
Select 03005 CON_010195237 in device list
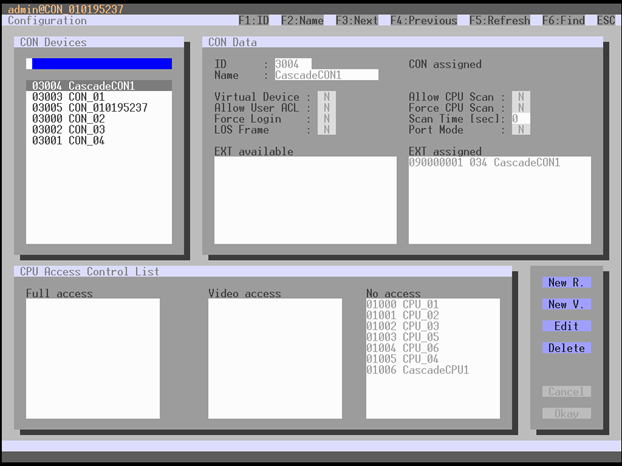tap(99, 107)
